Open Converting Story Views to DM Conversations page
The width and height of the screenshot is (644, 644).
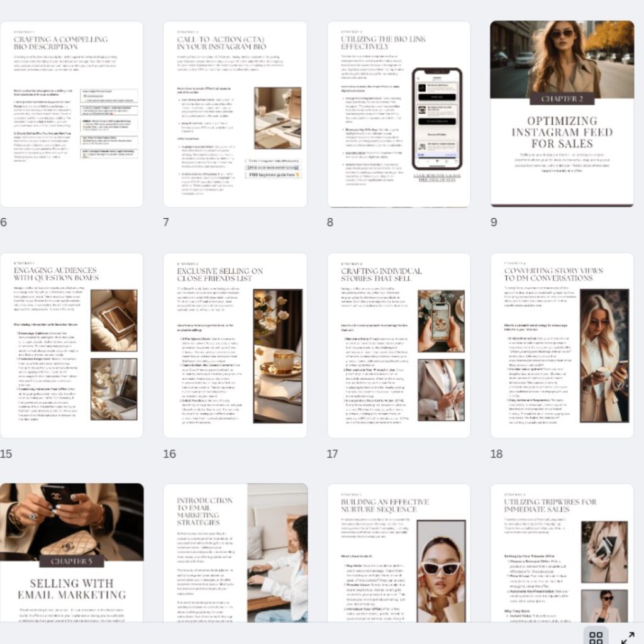click(562, 345)
